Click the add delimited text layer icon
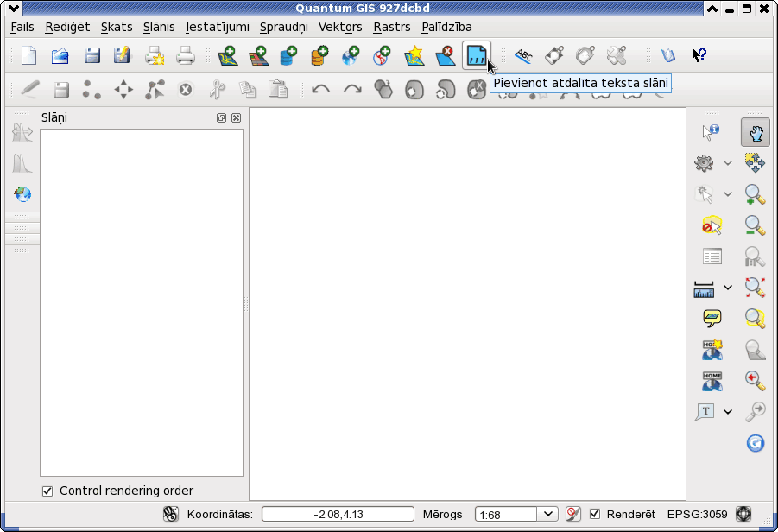778x532 pixels. pyautogui.click(x=477, y=55)
